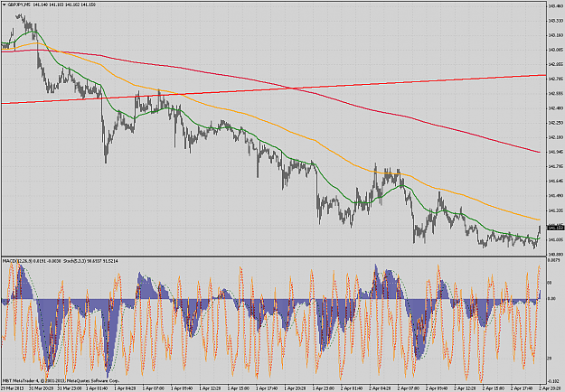Click the '1 Apr 17:40' time axis label

coord(267,388)
